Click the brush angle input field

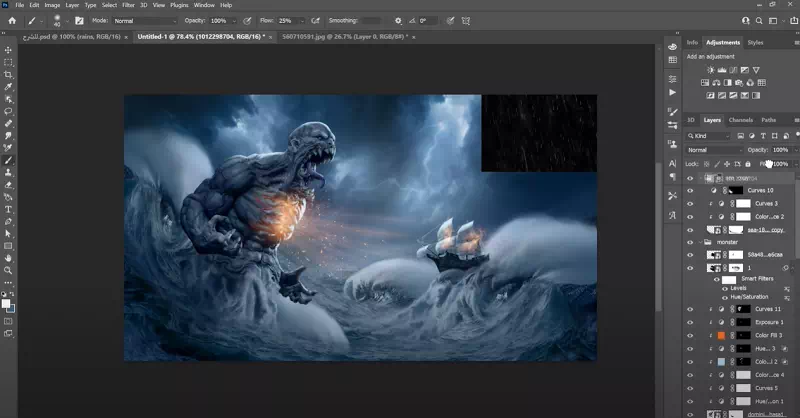click(428, 21)
